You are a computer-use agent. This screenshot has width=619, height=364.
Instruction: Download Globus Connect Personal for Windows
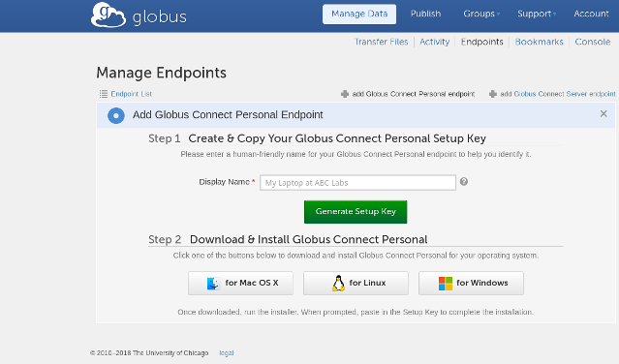click(471, 283)
